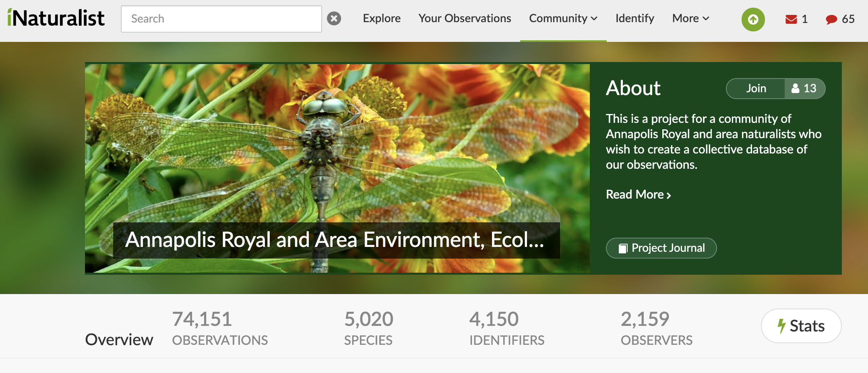Image resolution: width=868 pixels, height=373 pixels.
Task: Open the Explore menu item
Action: (x=382, y=19)
